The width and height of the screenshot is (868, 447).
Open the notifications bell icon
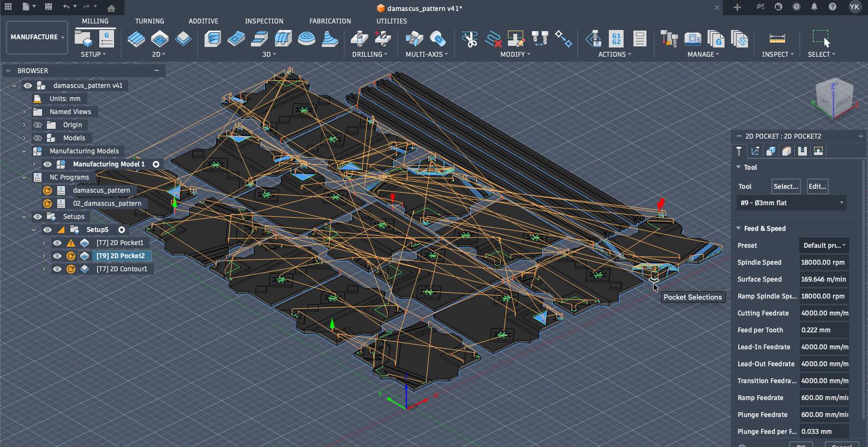[x=815, y=7]
